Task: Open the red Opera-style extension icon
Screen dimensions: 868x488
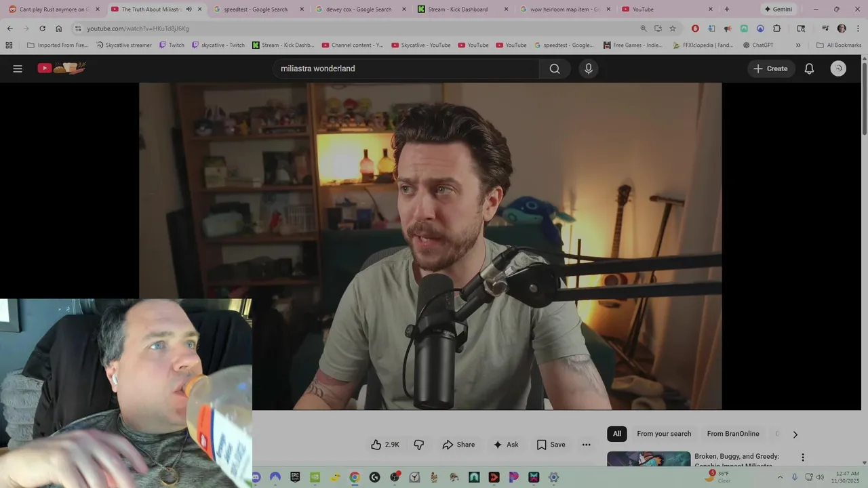Action: 695,28
